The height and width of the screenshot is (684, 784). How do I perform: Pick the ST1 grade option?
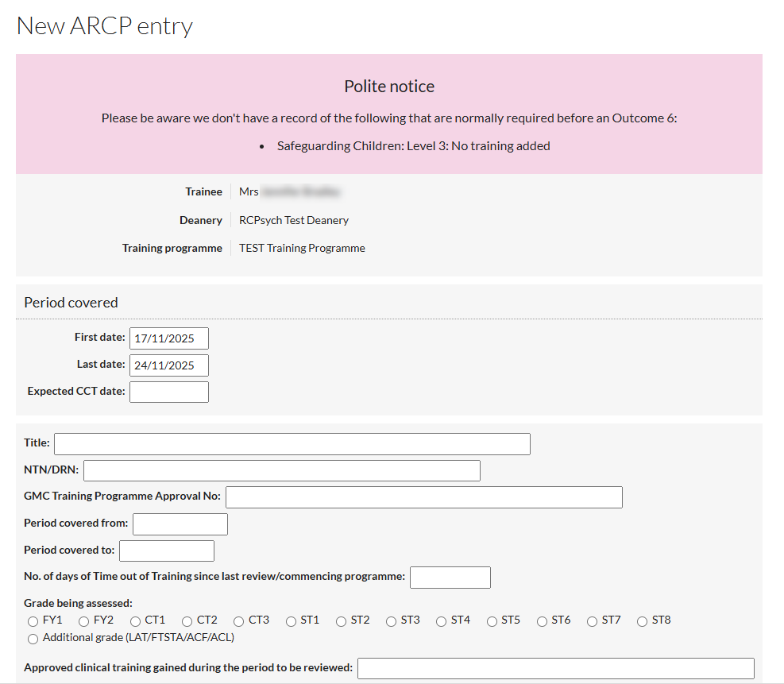[291, 621]
